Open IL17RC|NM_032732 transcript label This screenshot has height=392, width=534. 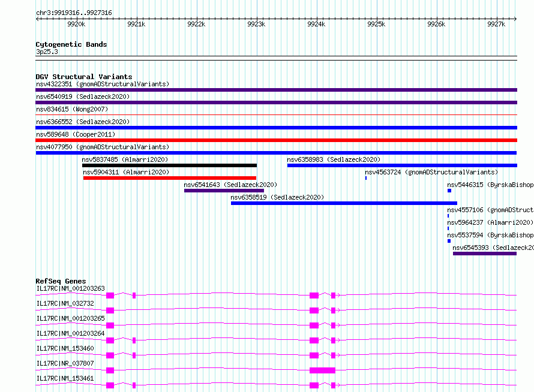65,303
